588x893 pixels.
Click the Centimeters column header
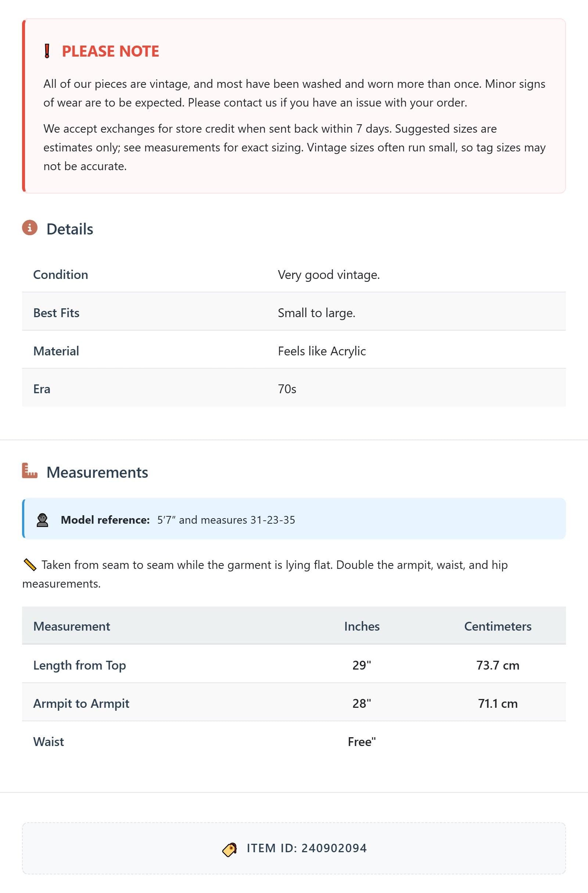click(498, 626)
